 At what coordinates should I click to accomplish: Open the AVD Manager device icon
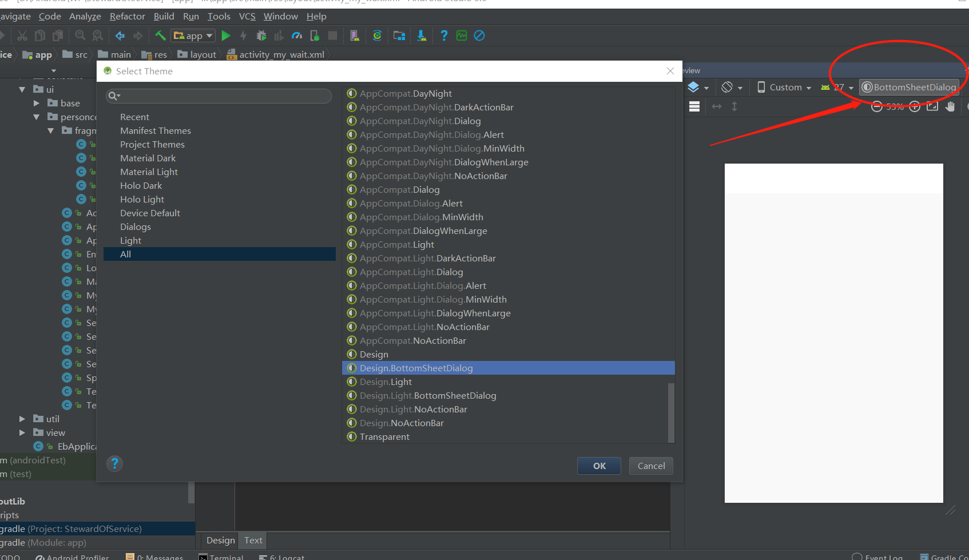coord(355,35)
